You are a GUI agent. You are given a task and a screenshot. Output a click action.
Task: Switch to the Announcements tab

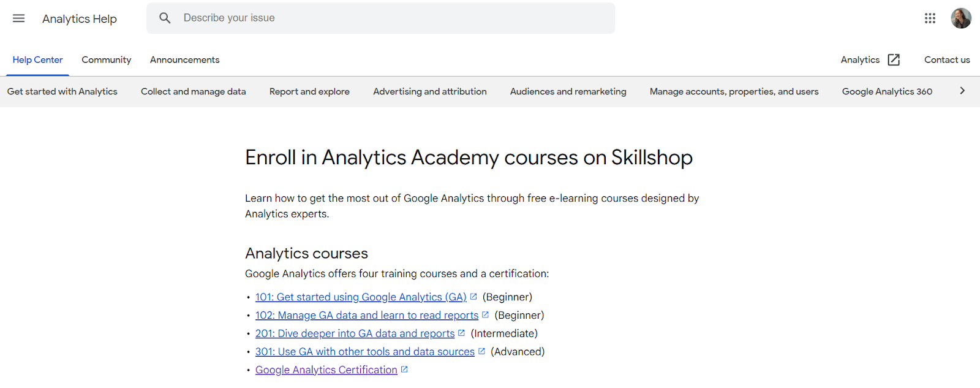point(184,59)
